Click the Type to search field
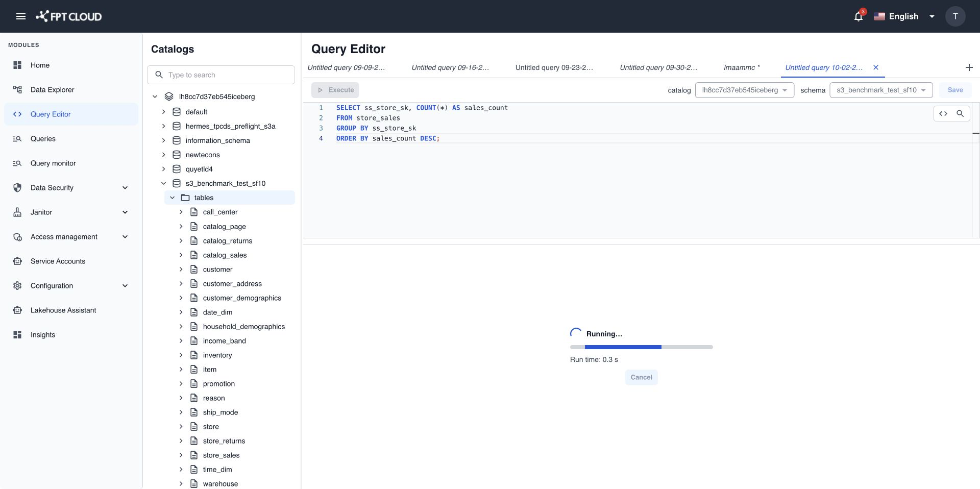This screenshot has width=980, height=489. click(221, 75)
